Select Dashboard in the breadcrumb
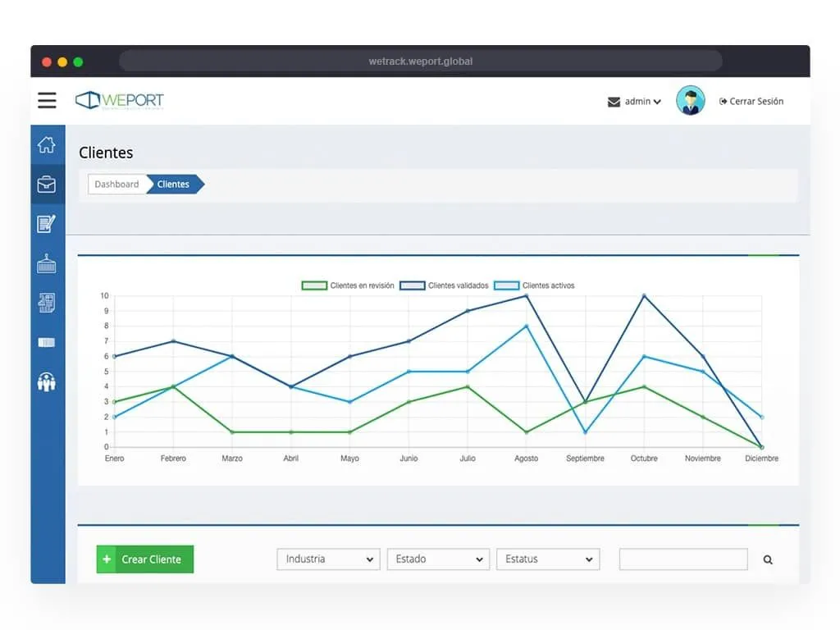This screenshot has height=630, width=840. pyautogui.click(x=116, y=185)
